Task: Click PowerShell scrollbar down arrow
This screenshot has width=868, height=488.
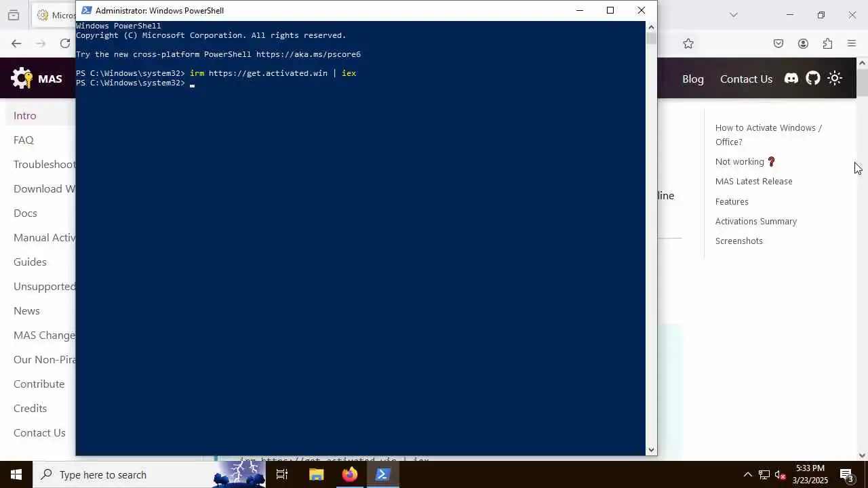Action: point(651,449)
